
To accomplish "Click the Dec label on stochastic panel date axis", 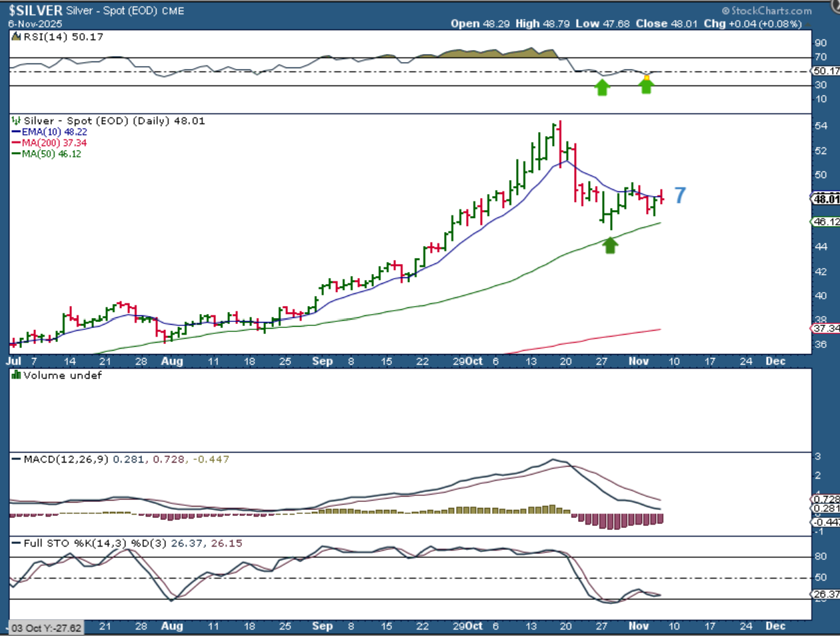I will (775, 626).
